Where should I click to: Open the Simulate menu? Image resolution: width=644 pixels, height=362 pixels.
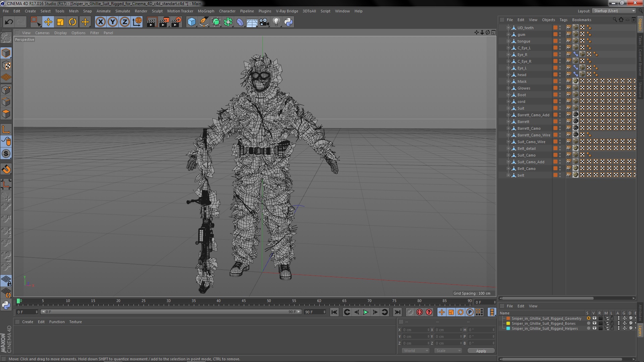[x=122, y=11]
